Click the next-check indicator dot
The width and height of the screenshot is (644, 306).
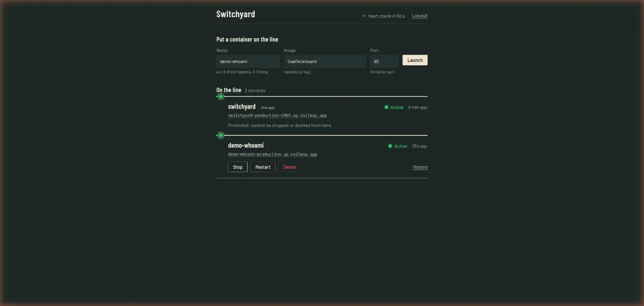tap(364, 16)
